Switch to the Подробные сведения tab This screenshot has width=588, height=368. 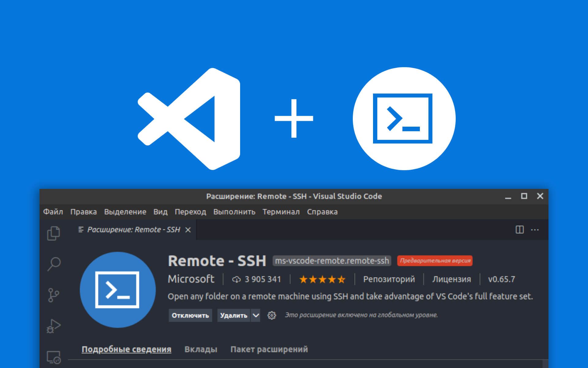coord(126,349)
